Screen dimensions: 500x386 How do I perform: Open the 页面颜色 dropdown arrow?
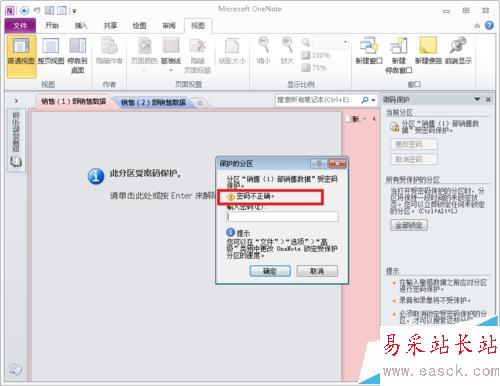144,70
